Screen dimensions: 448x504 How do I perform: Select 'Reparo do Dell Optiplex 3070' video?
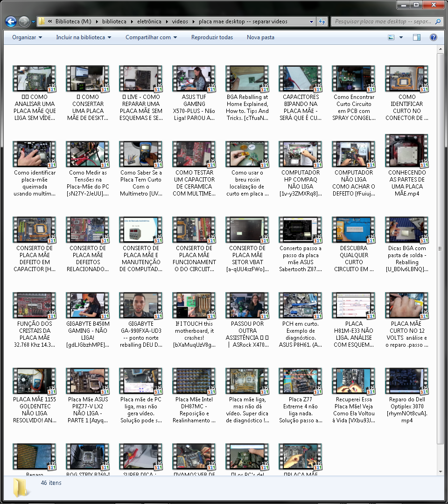(407, 395)
